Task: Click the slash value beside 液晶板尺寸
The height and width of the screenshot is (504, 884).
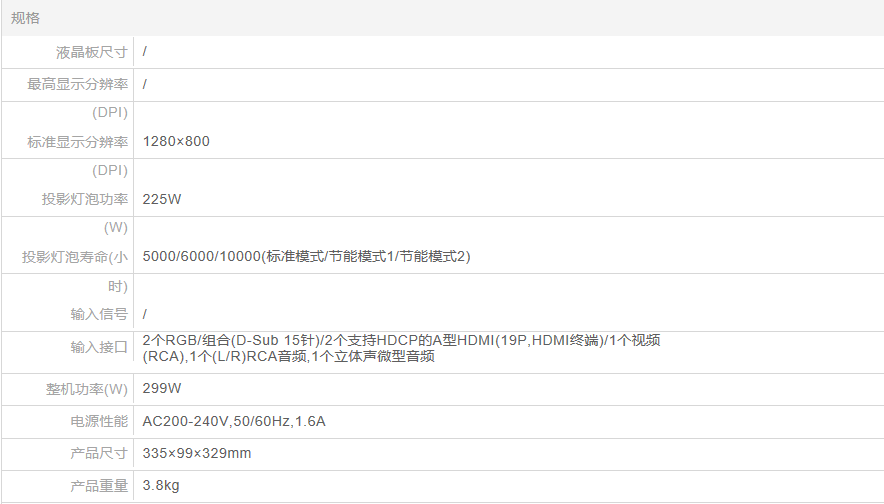Action: [x=145, y=51]
